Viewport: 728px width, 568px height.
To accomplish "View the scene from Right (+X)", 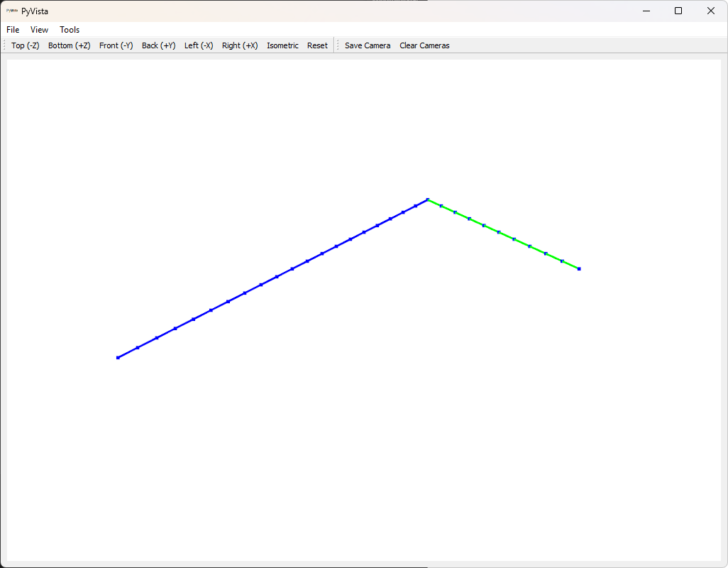I will click(239, 45).
